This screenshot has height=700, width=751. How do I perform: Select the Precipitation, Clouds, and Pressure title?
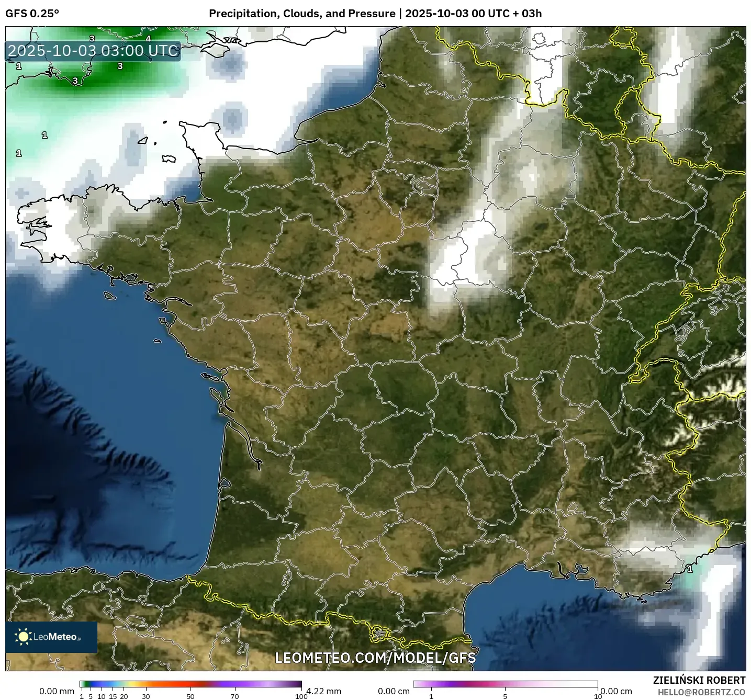(x=301, y=14)
